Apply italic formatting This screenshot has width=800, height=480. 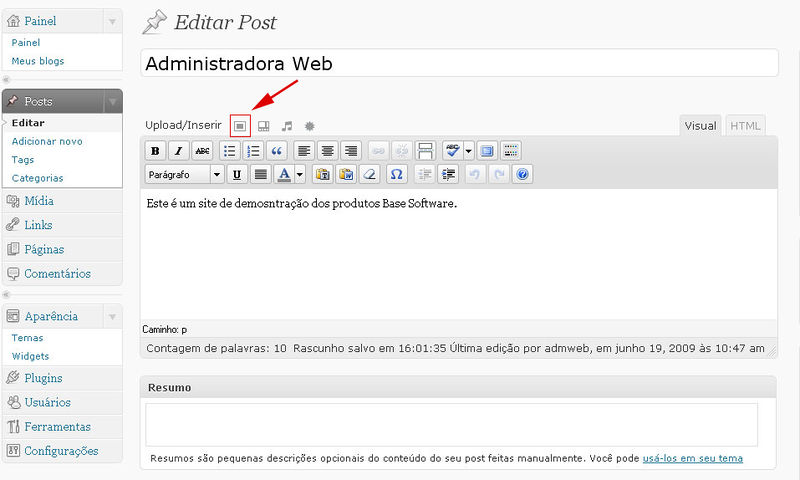tap(179, 151)
